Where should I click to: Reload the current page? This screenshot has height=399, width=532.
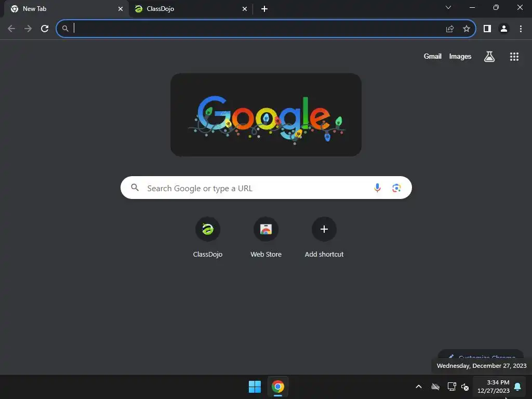coord(45,29)
